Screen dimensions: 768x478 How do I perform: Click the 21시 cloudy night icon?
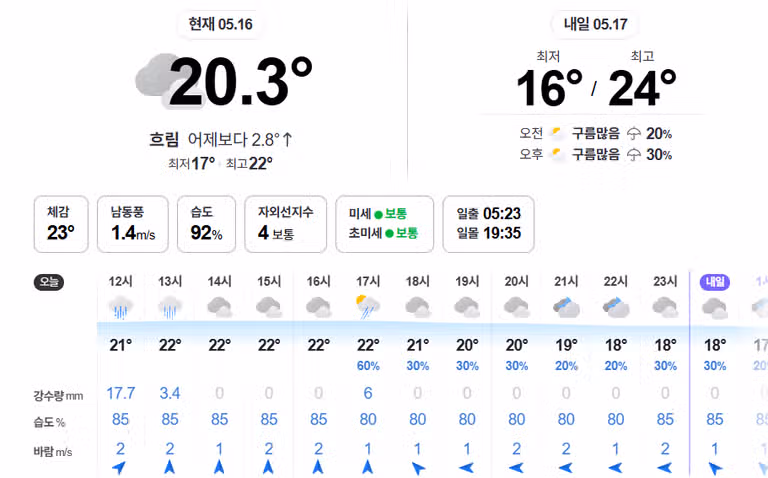coord(566,307)
